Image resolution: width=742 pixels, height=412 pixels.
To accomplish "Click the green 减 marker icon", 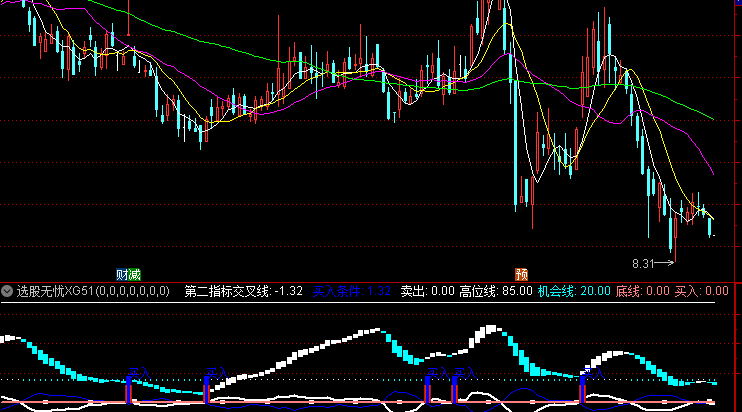I will [x=134, y=274].
